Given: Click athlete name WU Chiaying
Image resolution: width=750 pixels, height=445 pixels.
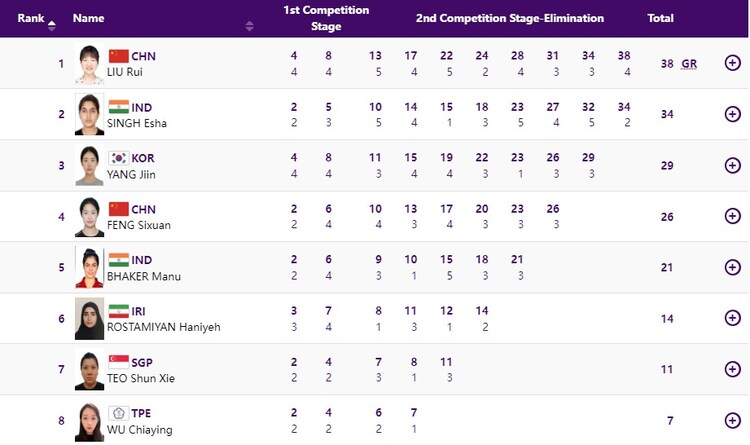Looking at the screenshot, I should (136, 428).
